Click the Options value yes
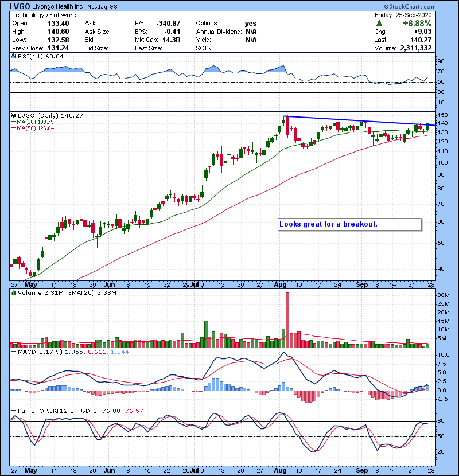Viewport: 459px width, 476px height. pos(251,24)
